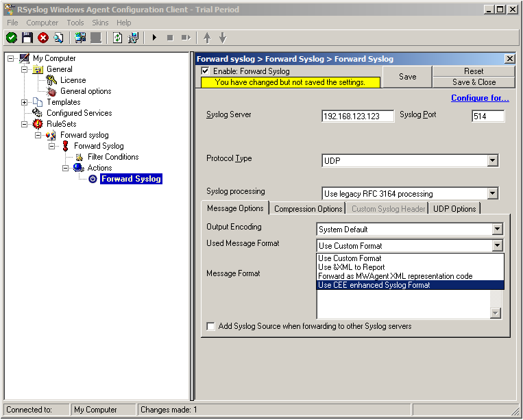This screenshot has height=420, width=523.
Task: Click the General options bug icon
Action: 51,91
